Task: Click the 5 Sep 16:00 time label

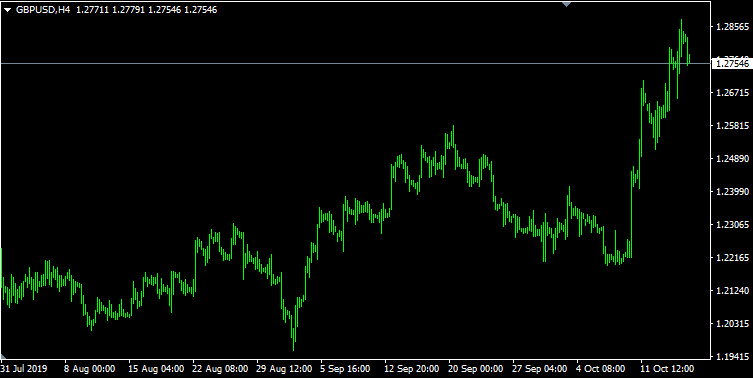Action: 345,369
